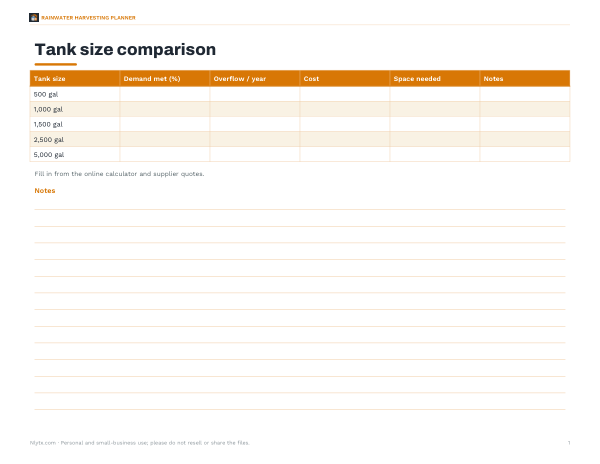Click the Space needed cell for 5,000 gal
Screen dimensions: 600x464
[435, 154]
